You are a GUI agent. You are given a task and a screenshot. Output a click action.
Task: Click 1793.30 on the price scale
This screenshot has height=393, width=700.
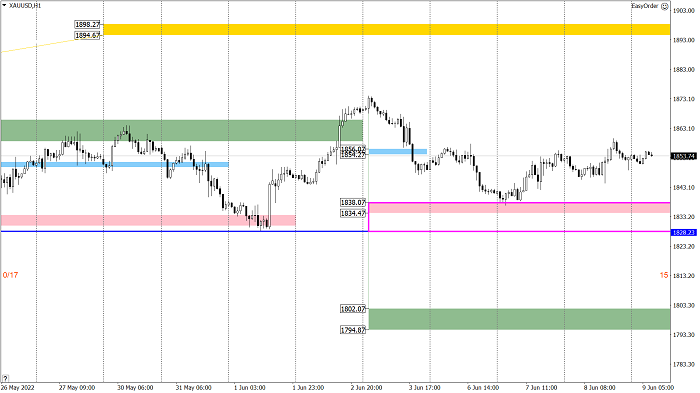point(684,335)
